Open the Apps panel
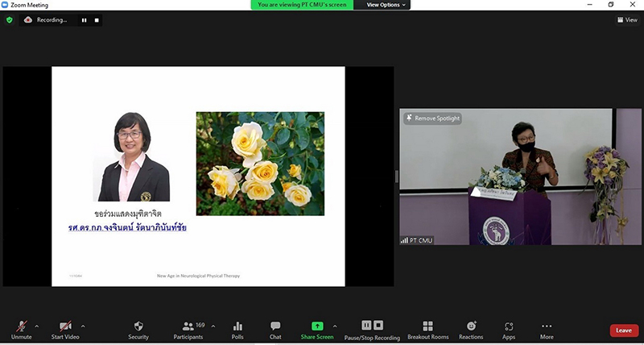 (x=509, y=330)
